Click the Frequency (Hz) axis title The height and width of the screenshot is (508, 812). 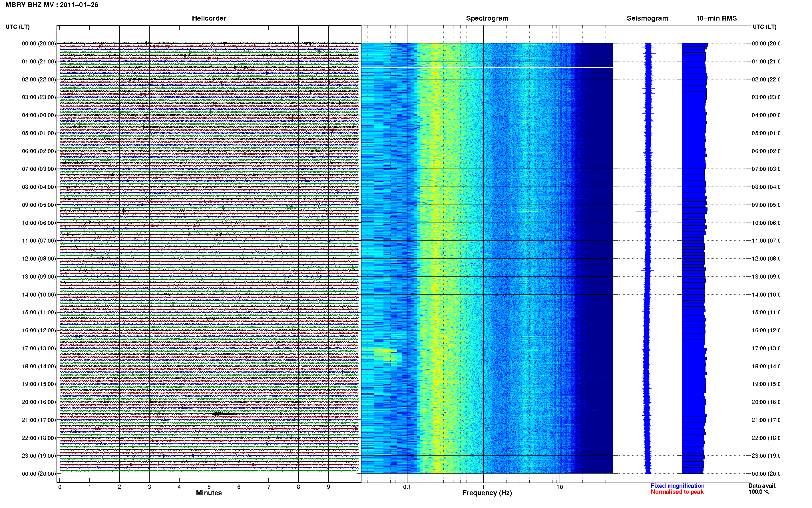coord(487,493)
